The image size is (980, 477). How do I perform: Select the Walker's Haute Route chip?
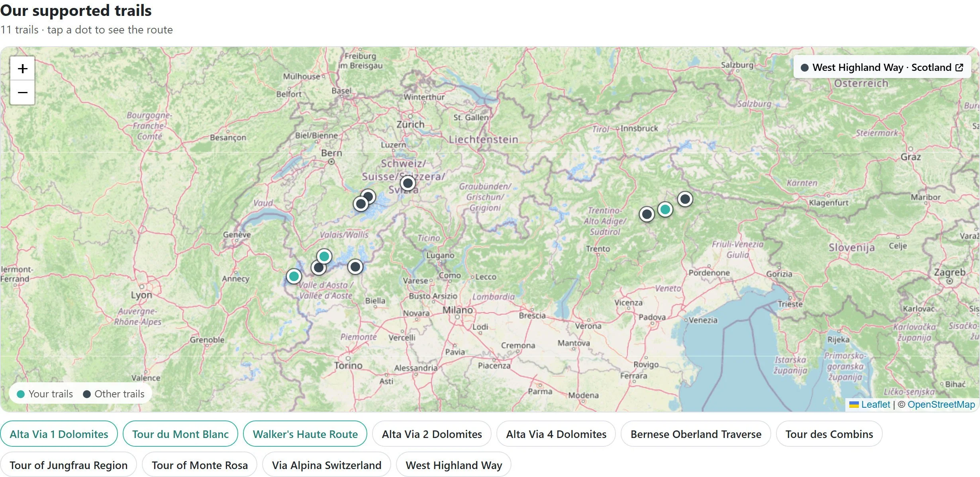point(305,434)
